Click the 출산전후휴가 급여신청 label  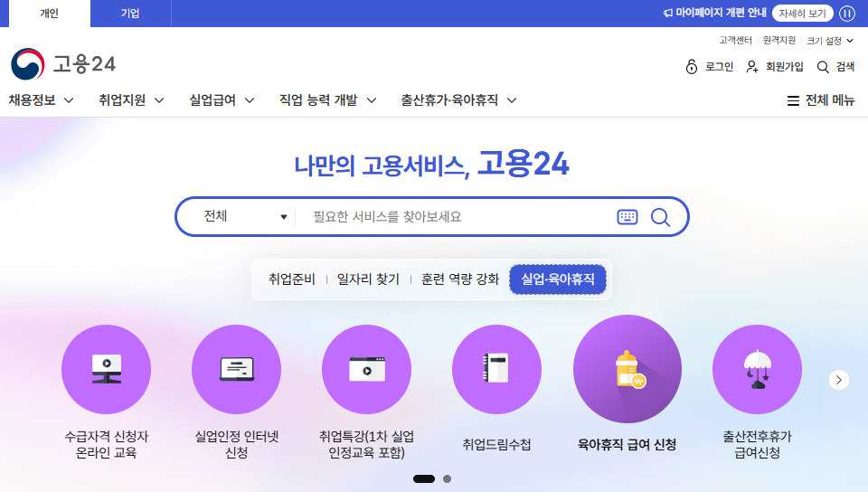758,444
